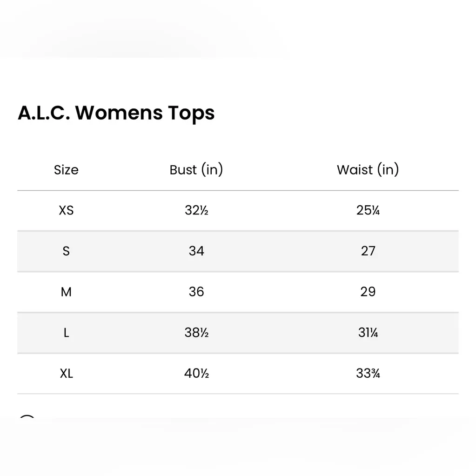476x476 pixels.
Task: Select the 31¼ waist measurement for L
Action: 368,333
